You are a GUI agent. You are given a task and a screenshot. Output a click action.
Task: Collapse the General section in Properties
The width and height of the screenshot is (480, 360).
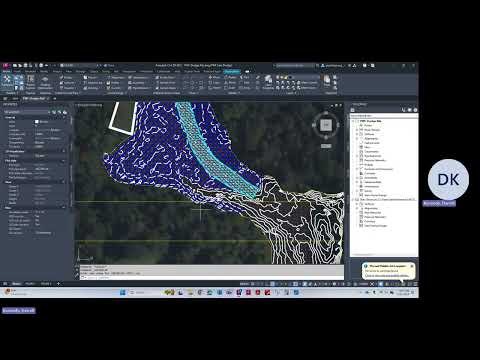[x=64, y=118]
